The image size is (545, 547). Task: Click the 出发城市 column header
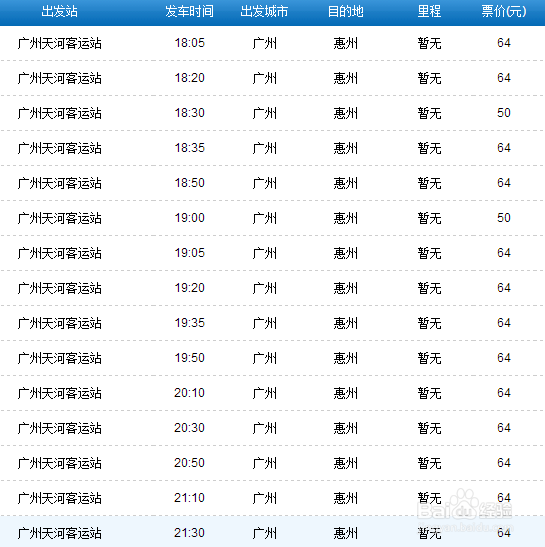click(x=264, y=12)
